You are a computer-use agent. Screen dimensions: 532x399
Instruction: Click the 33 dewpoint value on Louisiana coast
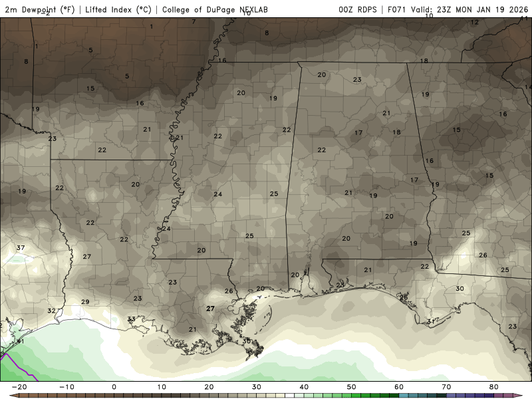tap(131, 319)
